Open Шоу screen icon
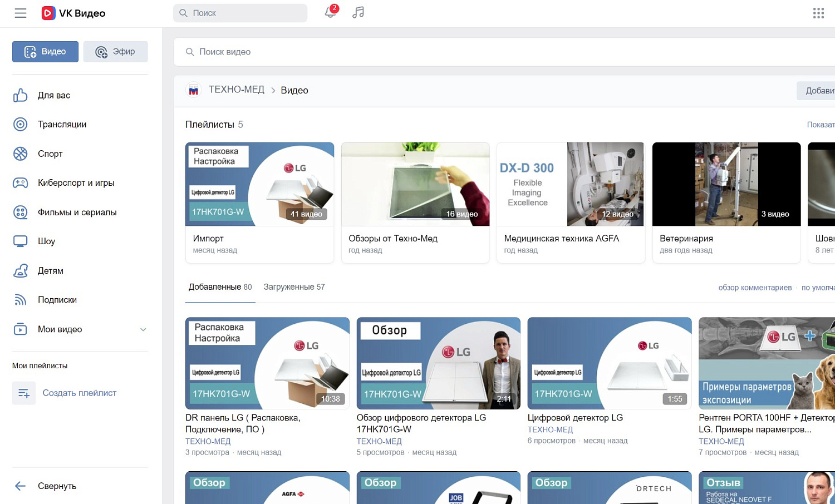This screenshot has height=504, width=835. click(21, 241)
